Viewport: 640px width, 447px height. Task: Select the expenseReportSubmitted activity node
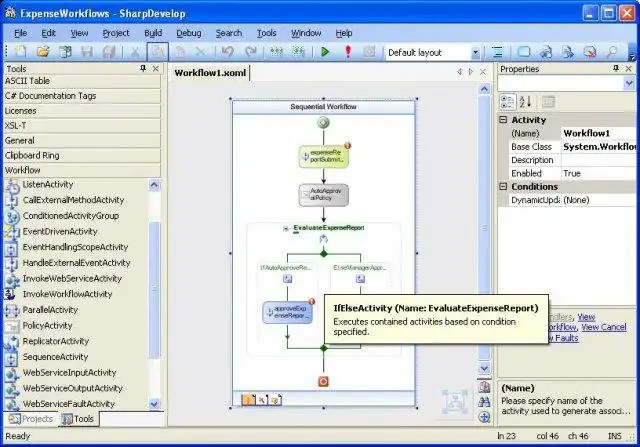tap(324, 156)
